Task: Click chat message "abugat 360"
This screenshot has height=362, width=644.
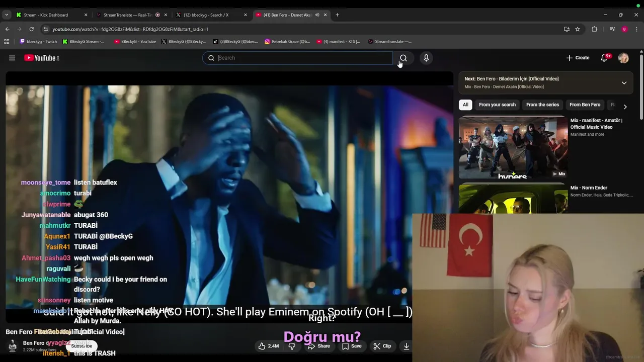Action: (91, 215)
